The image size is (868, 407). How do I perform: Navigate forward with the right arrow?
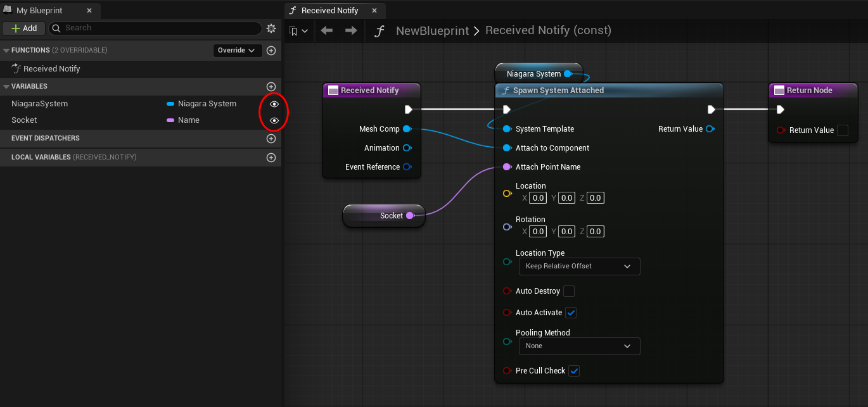coord(351,30)
